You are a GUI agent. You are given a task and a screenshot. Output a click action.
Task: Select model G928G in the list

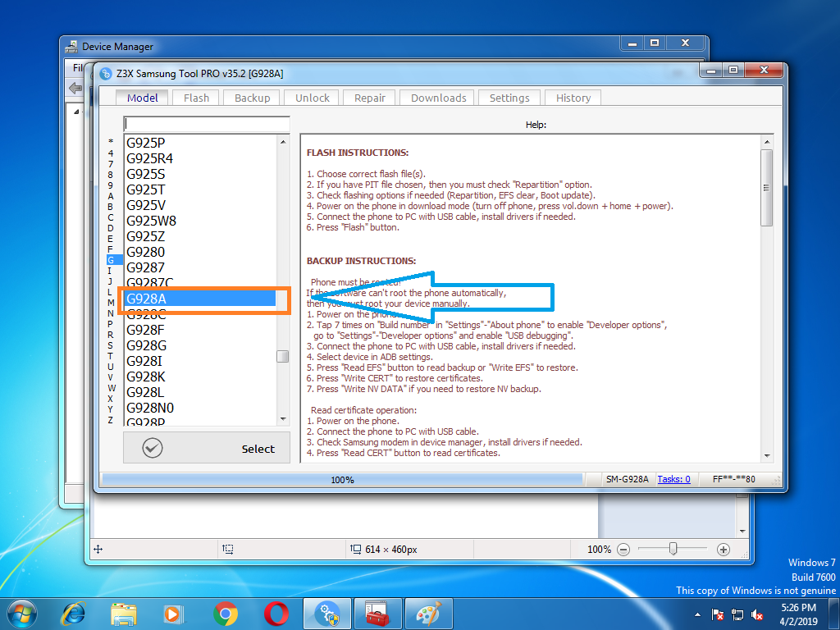tap(200, 345)
